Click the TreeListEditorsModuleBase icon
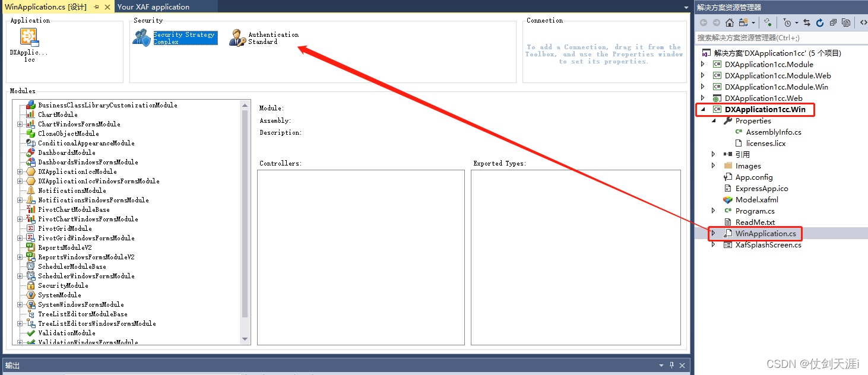This screenshot has width=868, height=375. (x=30, y=314)
